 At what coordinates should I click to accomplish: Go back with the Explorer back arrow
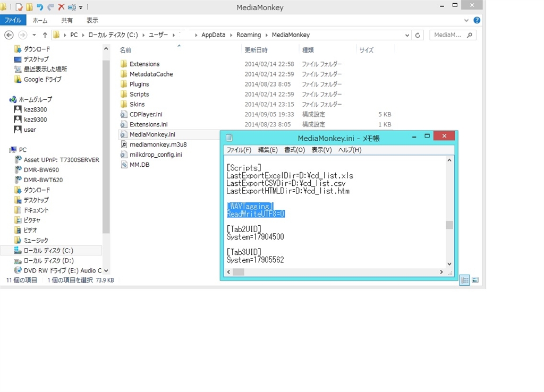click(x=9, y=35)
